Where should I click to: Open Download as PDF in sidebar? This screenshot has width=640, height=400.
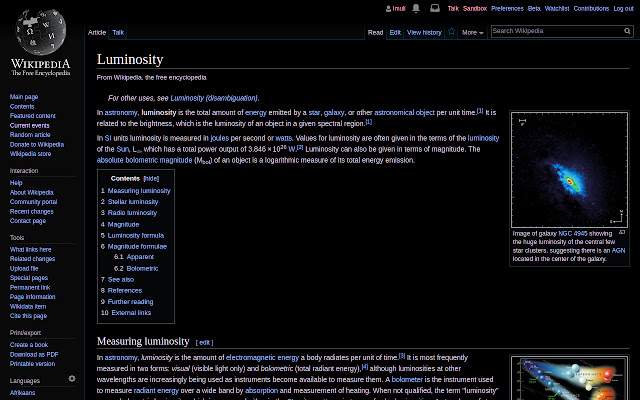[x=34, y=354]
